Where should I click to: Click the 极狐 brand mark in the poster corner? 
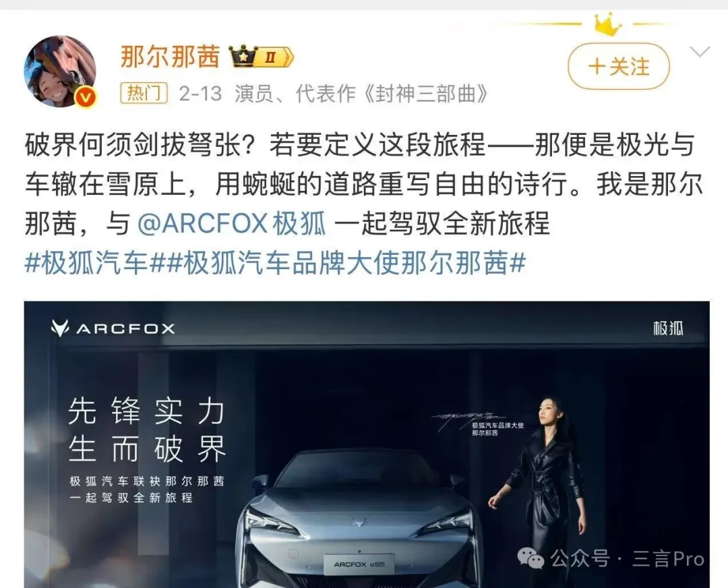pos(667,328)
